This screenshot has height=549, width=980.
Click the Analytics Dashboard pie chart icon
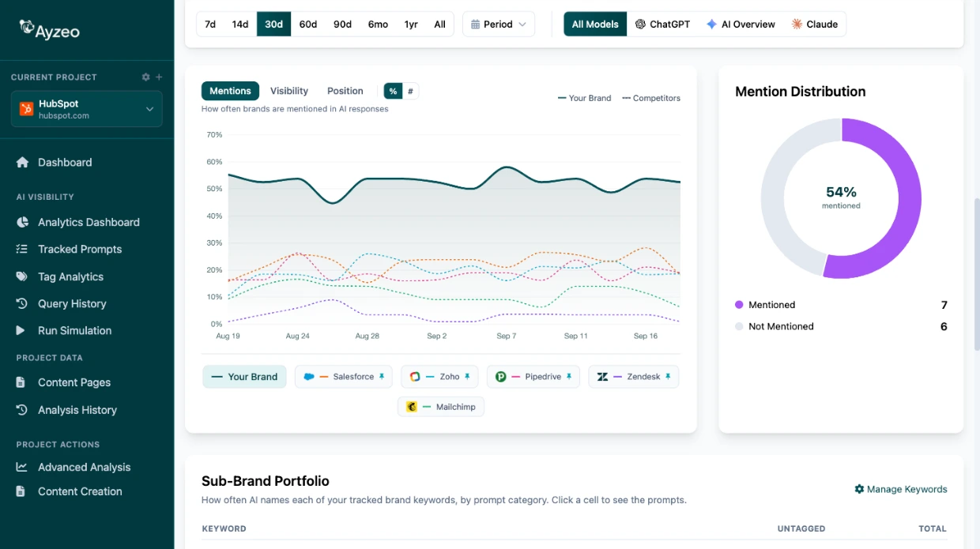(22, 222)
